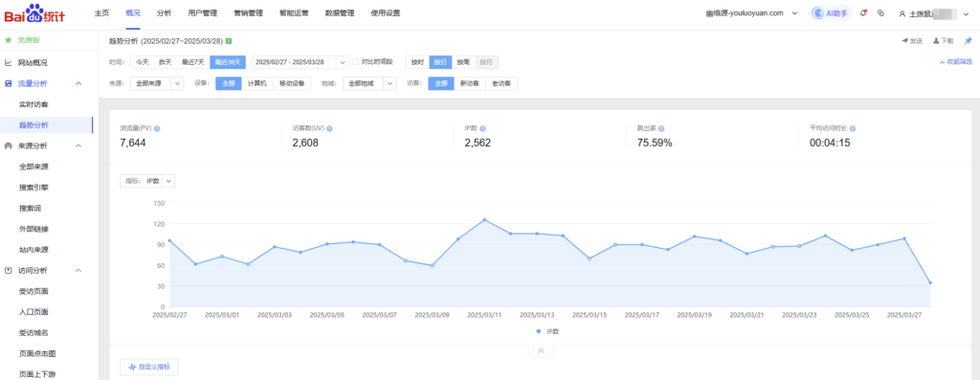Click the pin icon beside 下载
The height and width of the screenshot is (380, 980).
click(969, 40)
